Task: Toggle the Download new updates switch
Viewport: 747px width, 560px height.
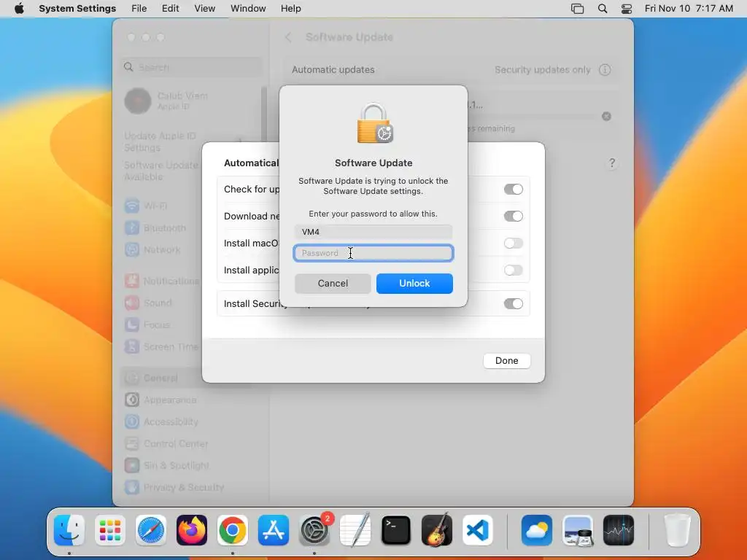Action: pos(513,216)
